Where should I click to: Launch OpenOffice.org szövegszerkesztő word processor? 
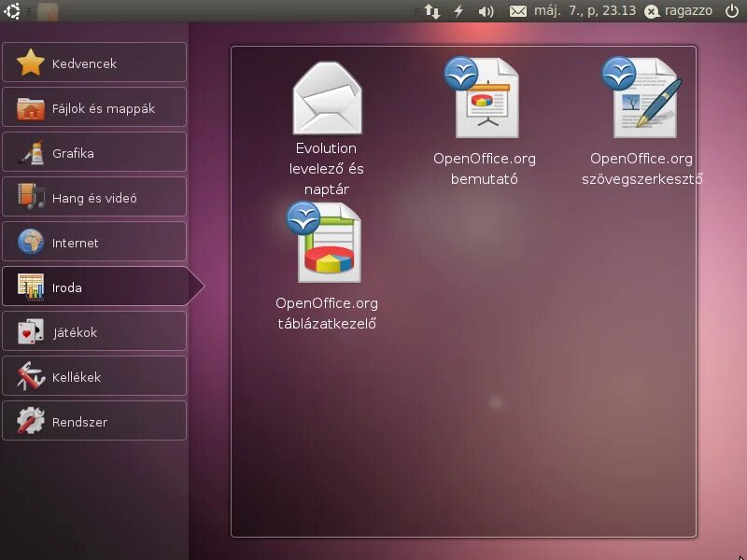point(641,121)
